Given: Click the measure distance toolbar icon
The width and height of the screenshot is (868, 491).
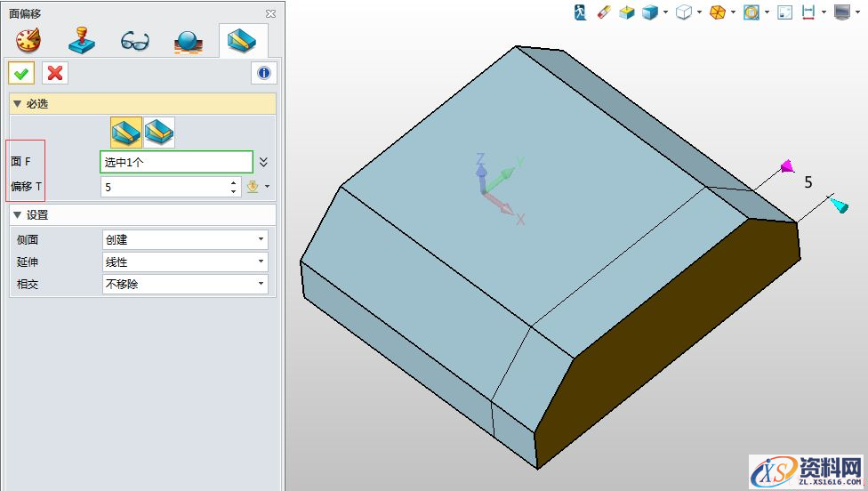Looking at the screenshot, I should point(808,12).
